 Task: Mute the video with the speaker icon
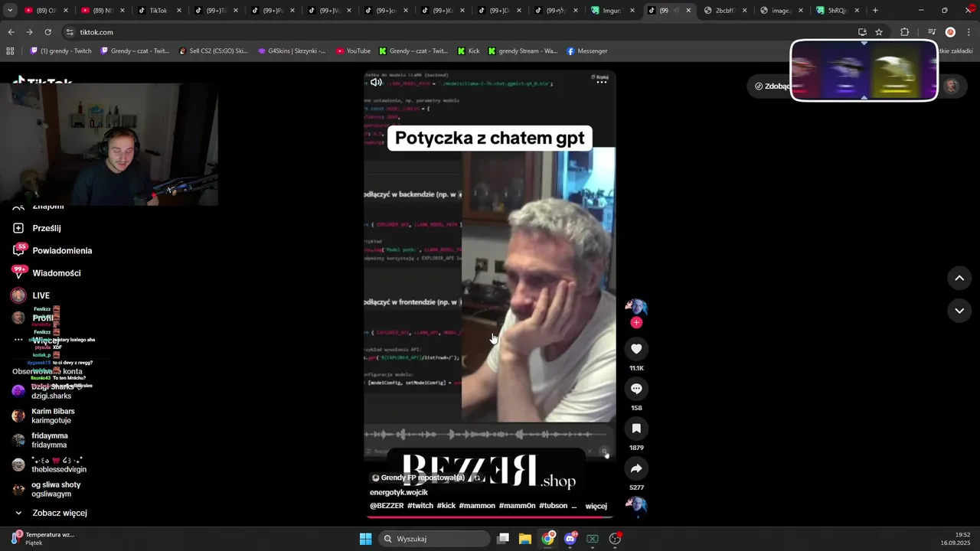point(376,82)
